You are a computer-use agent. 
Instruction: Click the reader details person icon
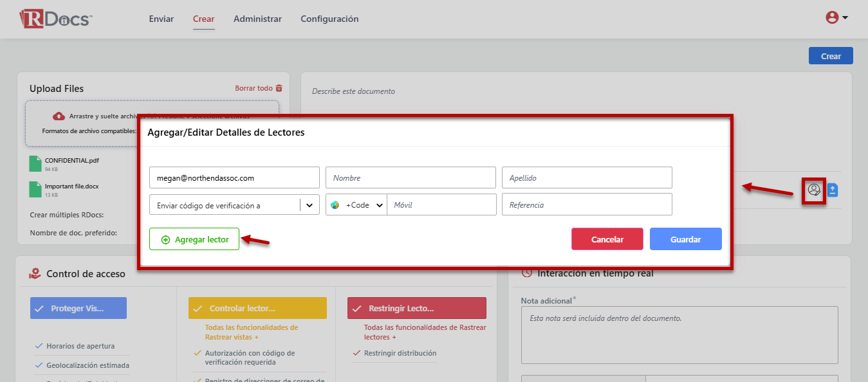coord(814,190)
